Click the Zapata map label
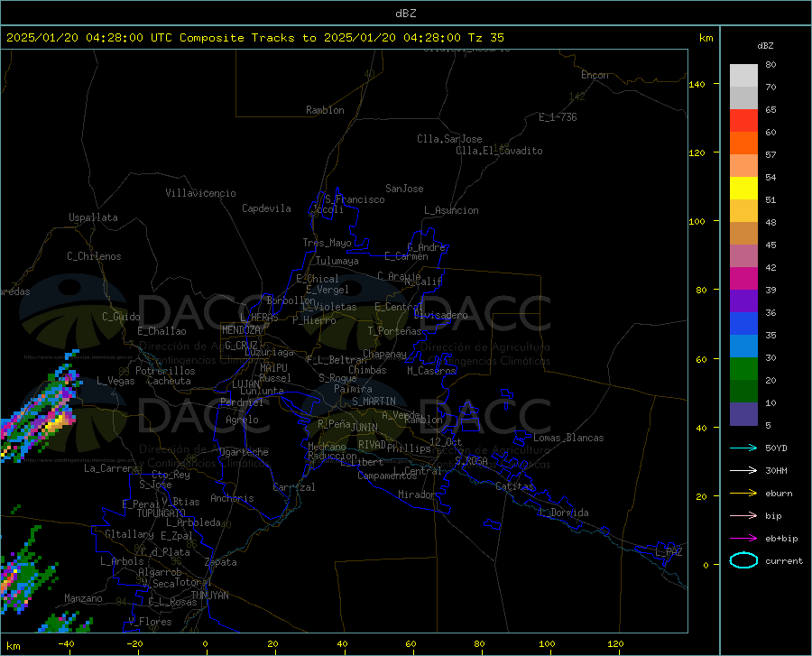The width and height of the screenshot is (812, 656). click(221, 562)
